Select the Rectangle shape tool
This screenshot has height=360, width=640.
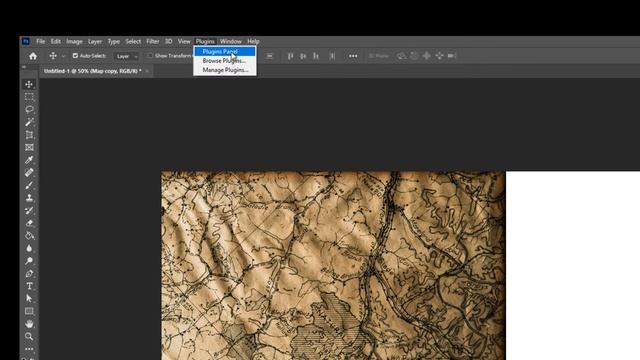29,311
